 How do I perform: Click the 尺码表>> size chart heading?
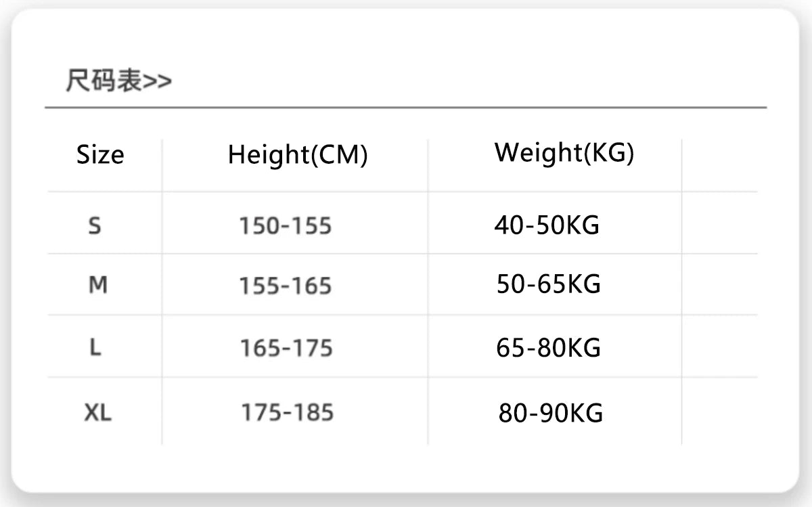[118, 81]
